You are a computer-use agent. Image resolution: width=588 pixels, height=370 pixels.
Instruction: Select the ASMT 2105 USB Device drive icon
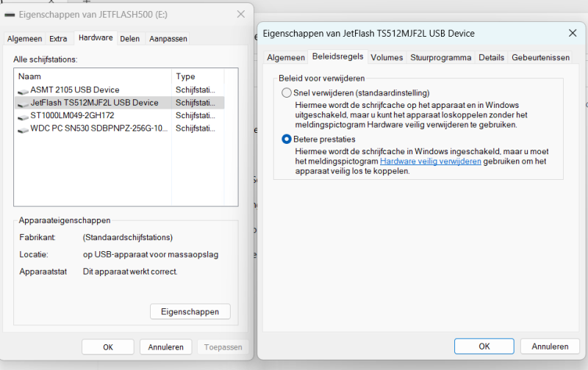point(24,90)
